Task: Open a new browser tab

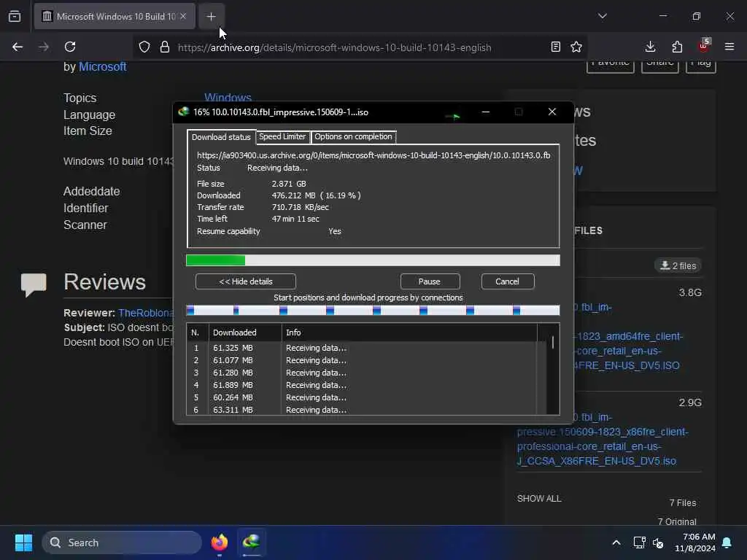Action: tap(211, 16)
